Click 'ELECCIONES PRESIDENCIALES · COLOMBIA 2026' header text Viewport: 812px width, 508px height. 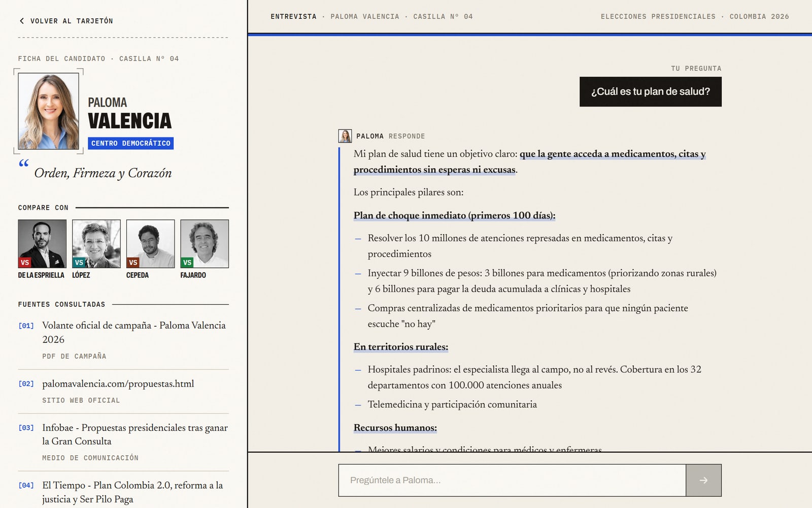click(x=695, y=17)
